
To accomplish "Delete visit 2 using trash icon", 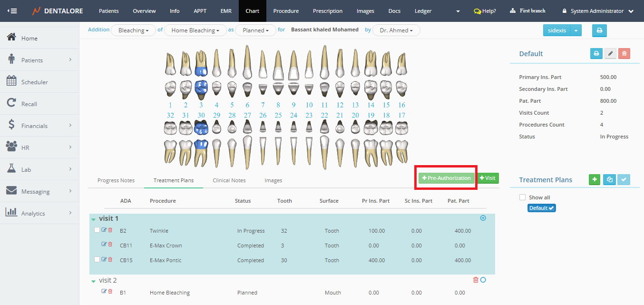I will click(476, 280).
